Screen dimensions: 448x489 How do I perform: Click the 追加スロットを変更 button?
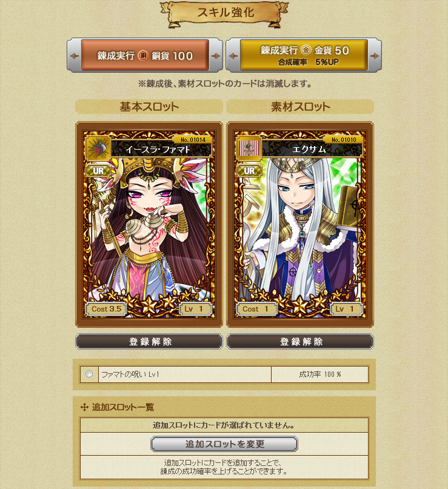point(224,444)
